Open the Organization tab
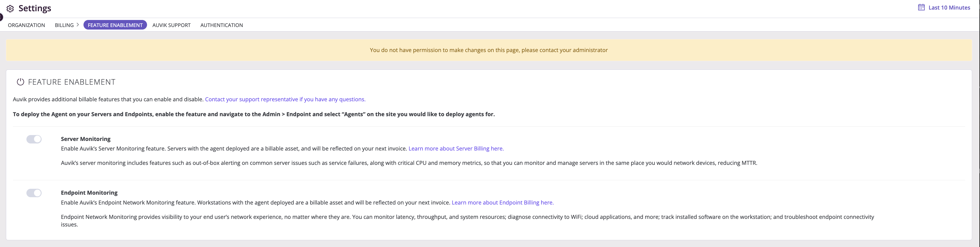 pyautogui.click(x=26, y=25)
